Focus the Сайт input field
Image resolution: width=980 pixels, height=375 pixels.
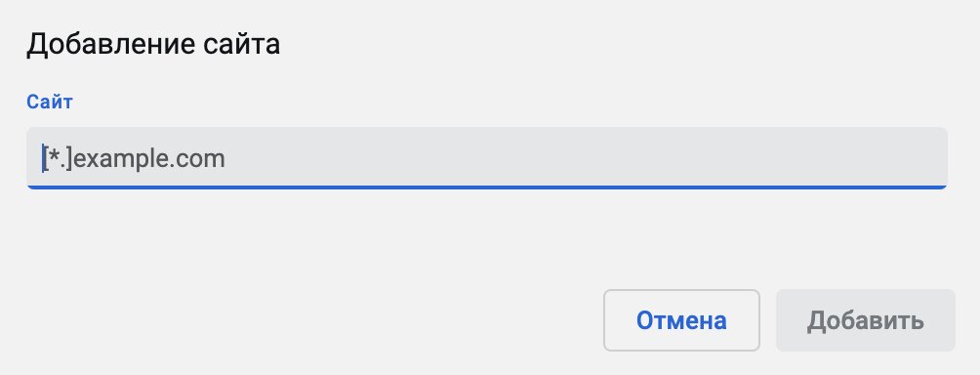click(487, 158)
